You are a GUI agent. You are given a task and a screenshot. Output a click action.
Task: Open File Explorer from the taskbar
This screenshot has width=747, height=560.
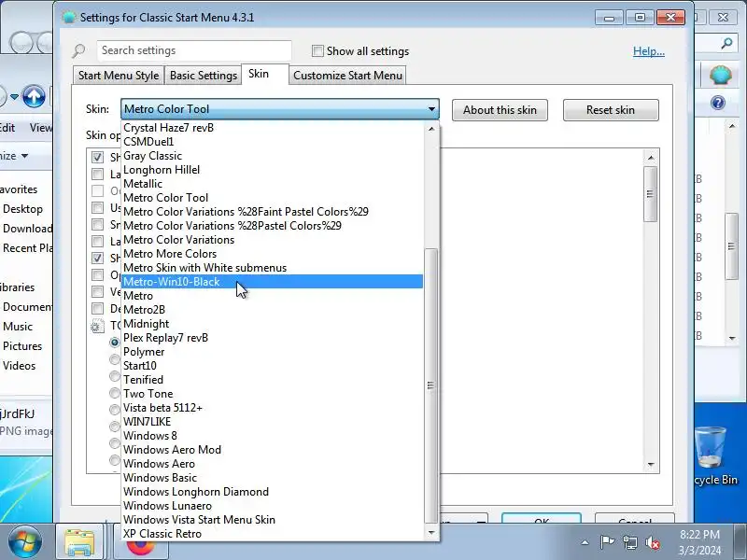coord(79,542)
